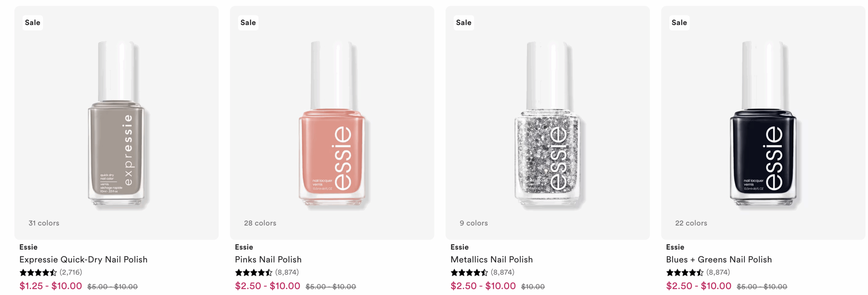Screen dimensions: 868x295
Task: Click the Sale badge on Metallics polish
Action: click(x=463, y=23)
